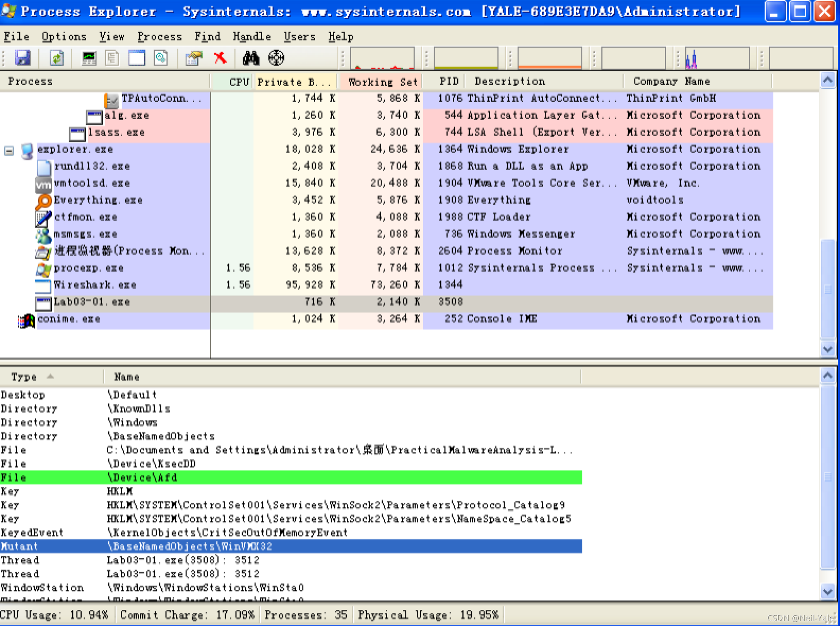
Task: Sort by the CPU column header
Action: click(x=232, y=81)
